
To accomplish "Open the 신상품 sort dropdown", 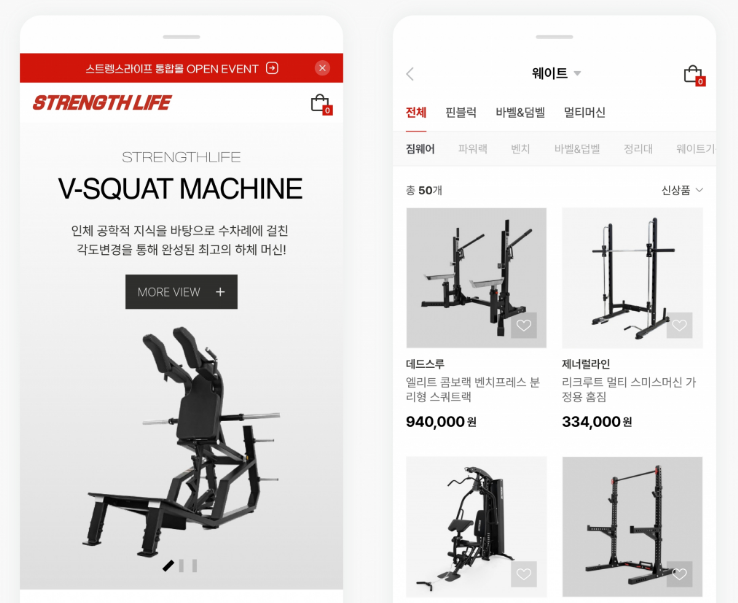I will tap(682, 190).
